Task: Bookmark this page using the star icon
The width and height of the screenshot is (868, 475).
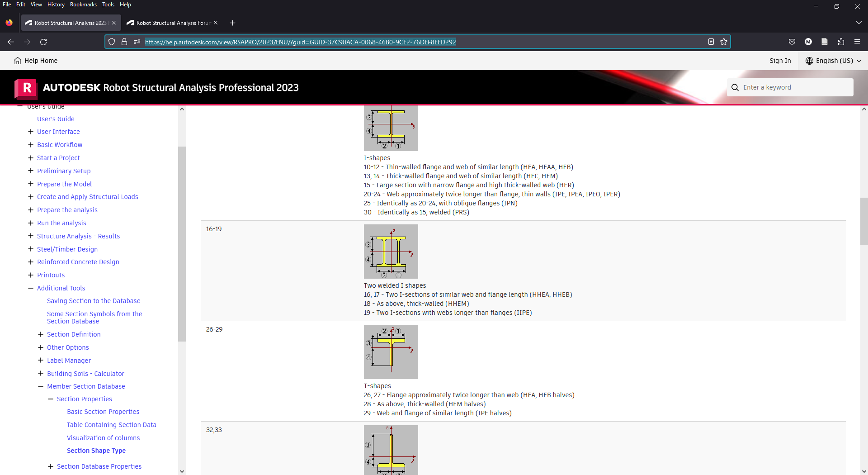Action: 724,42
